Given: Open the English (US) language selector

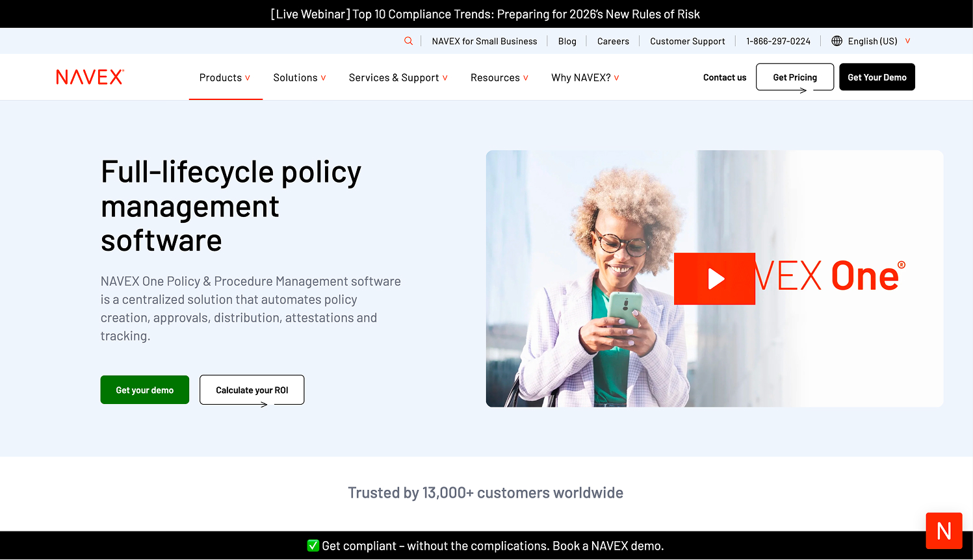Looking at the screenshot, I should pyautogui.click(x=871, y=40).
